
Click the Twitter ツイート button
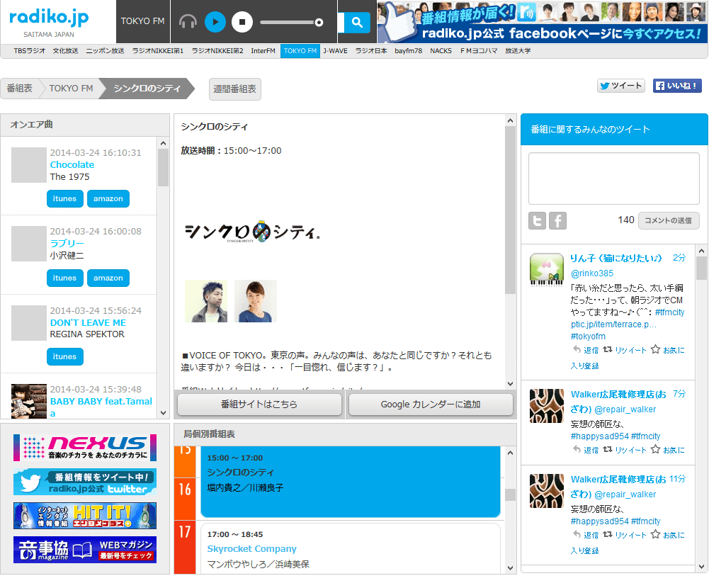(x=621, y=86)
